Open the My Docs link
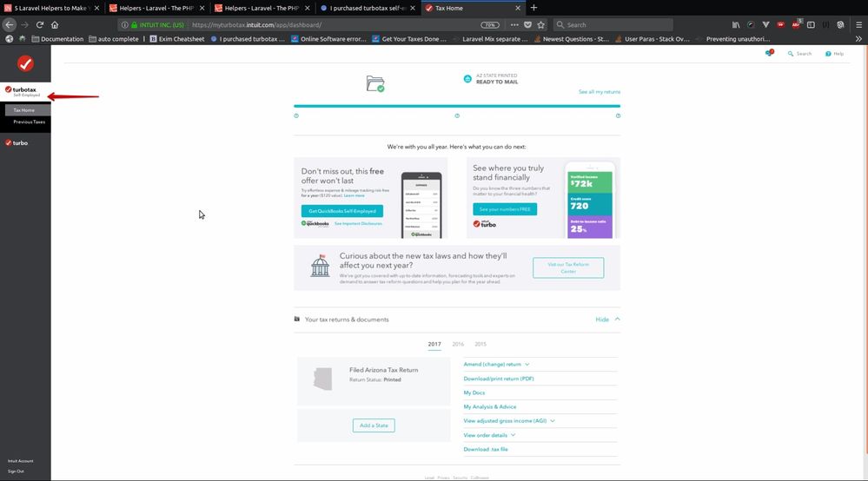 [x=474, y=392]
